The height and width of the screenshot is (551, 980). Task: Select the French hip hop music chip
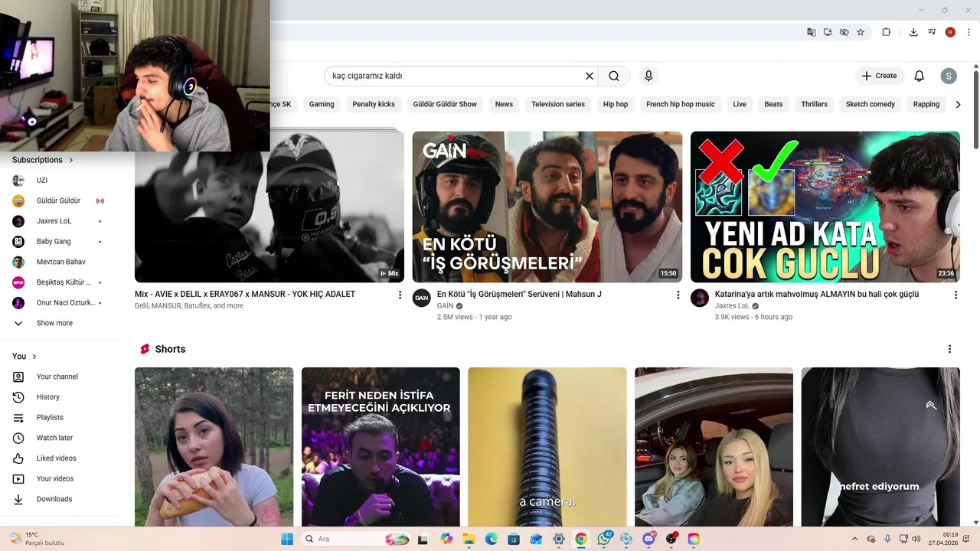[681, 104]
